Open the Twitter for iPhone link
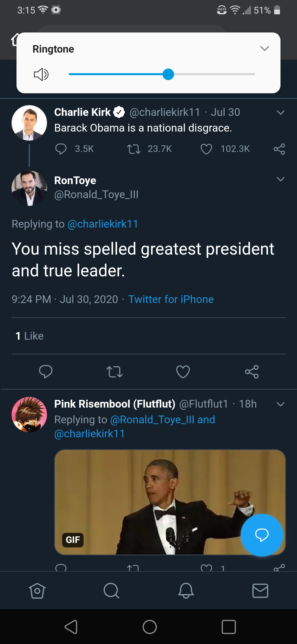The width and height of the screenshot is (297, 644). (171, 299)
